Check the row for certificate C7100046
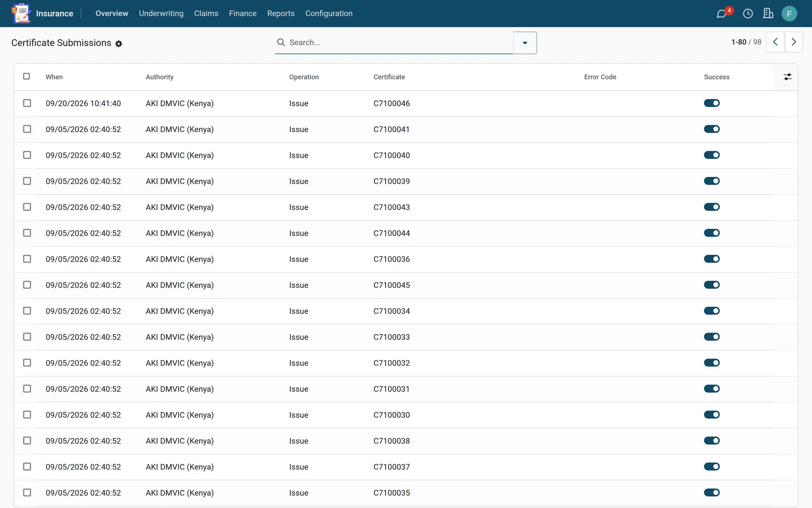 click(x=27, y=103)
